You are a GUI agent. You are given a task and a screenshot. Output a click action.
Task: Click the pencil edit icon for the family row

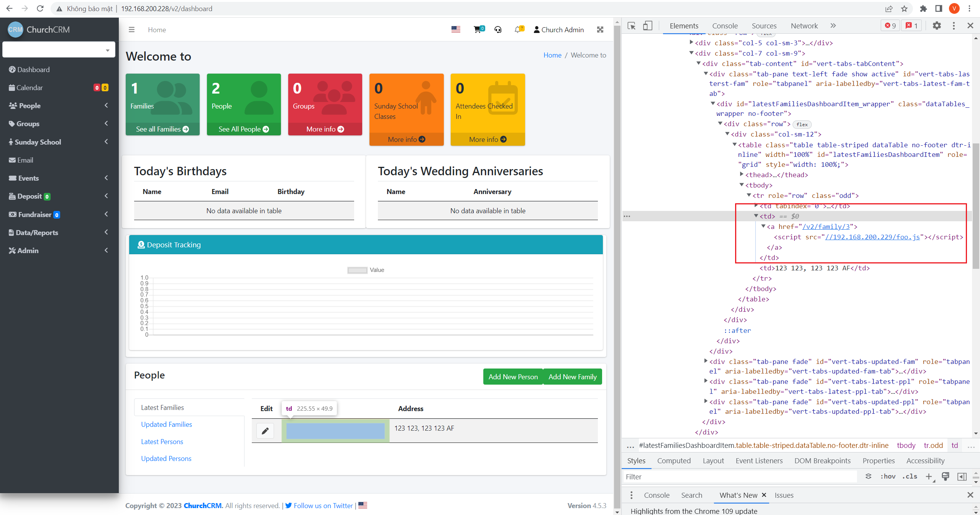click(265, 431)
